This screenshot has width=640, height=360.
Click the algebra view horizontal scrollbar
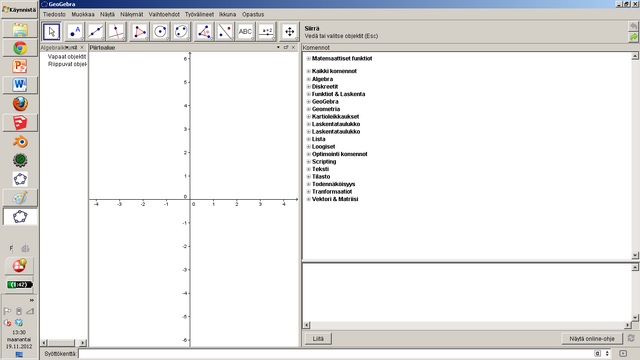64,343
